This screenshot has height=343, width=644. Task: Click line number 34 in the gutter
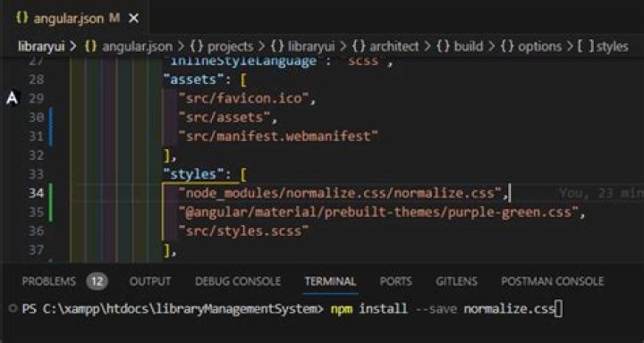(37, 193)
